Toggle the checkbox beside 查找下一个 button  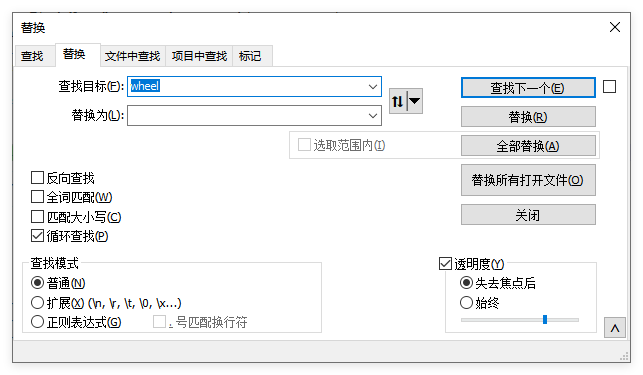point(609,87)
